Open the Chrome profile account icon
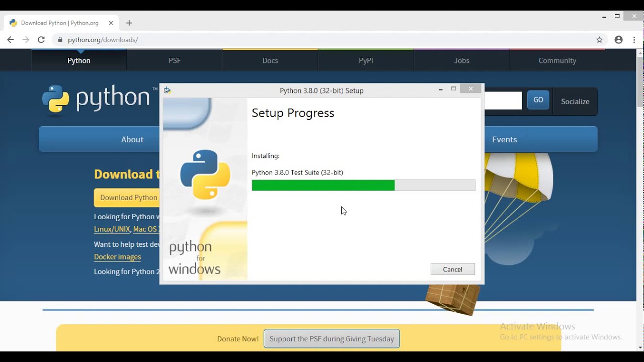This screenshot has width=644, height=362. click(x=618, y=40)
